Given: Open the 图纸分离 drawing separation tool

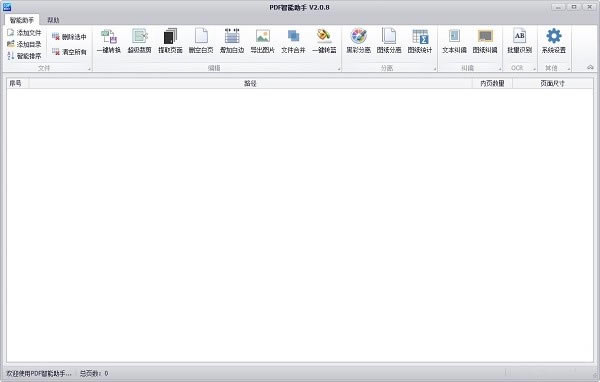Looking at the screenshot, I should click(x=389, y=41).
